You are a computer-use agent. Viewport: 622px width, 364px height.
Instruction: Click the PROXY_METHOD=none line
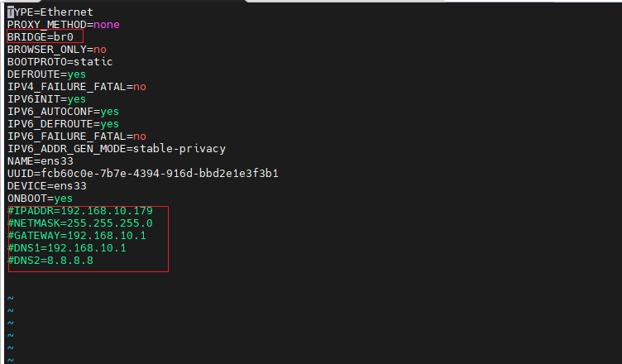[64, 25]
